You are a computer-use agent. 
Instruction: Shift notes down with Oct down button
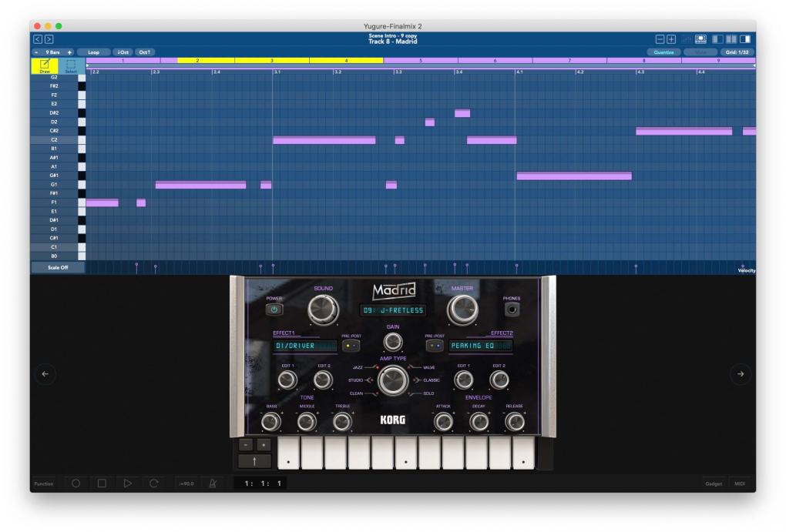[123, 52]
